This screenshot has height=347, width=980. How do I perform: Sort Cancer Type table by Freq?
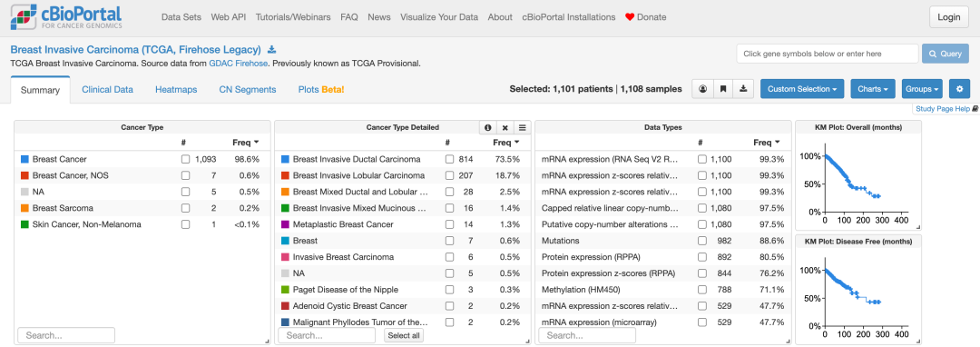coord(246,143)
